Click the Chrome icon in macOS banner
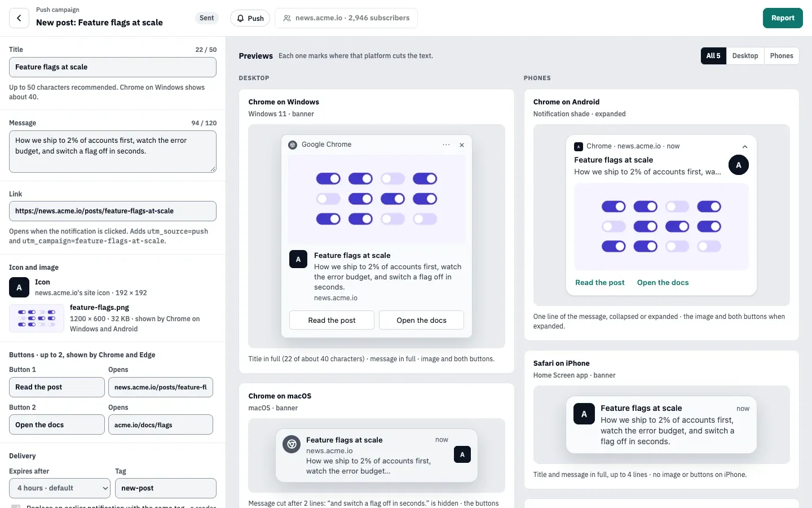 tap(292, 444)
